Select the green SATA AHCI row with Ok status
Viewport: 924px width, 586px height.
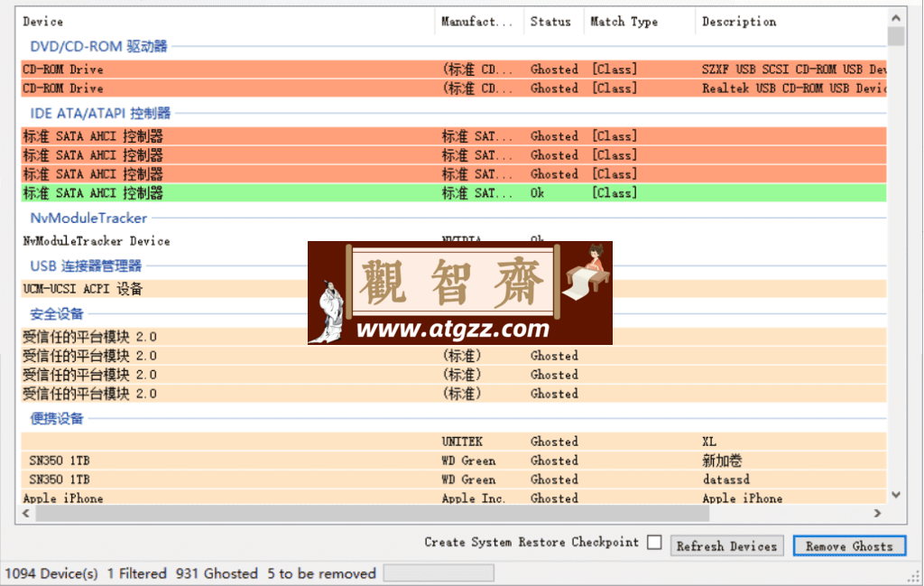[454, 193]
